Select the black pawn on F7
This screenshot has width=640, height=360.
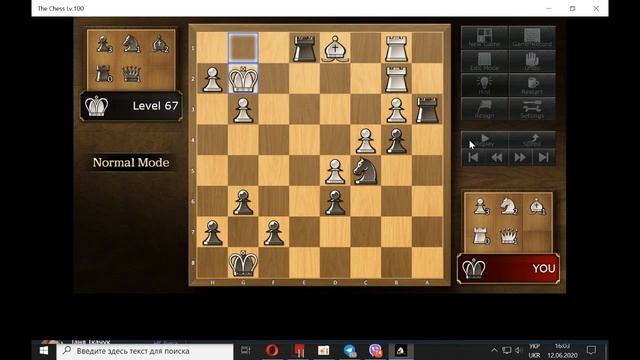(273, 232)
